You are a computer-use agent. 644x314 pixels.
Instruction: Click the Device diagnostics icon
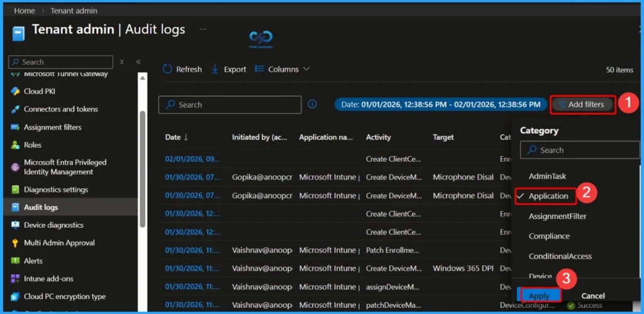[15, 225]
